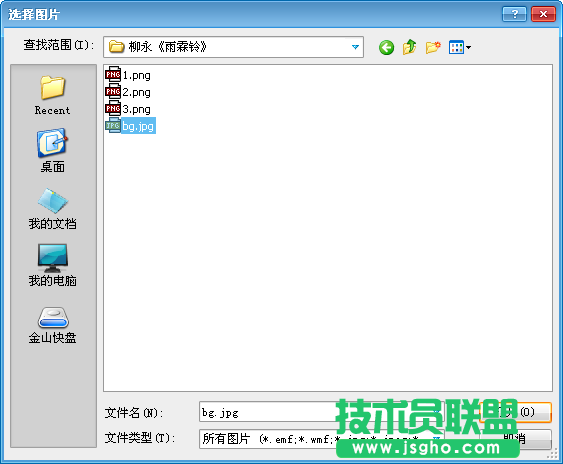Create a new folder
This screenshot has width=563, height=464.
click(433, 47)
